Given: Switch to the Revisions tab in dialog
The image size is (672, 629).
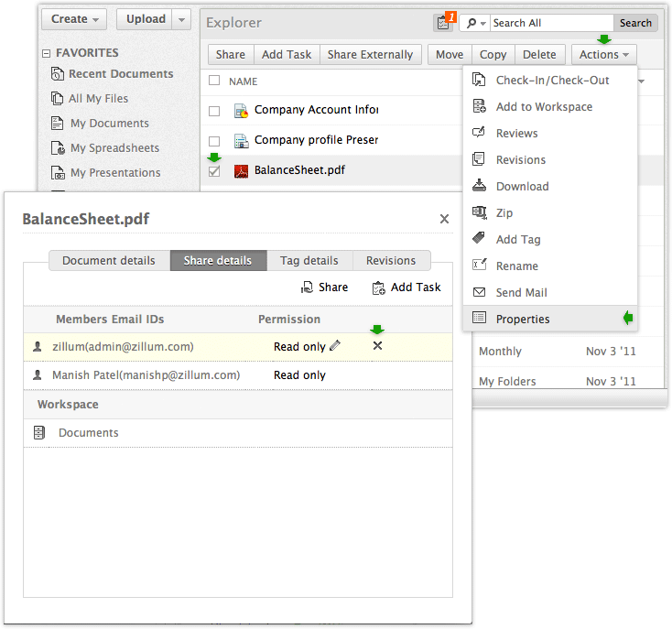Looking at the screenshot, I should tap(391, 261).
